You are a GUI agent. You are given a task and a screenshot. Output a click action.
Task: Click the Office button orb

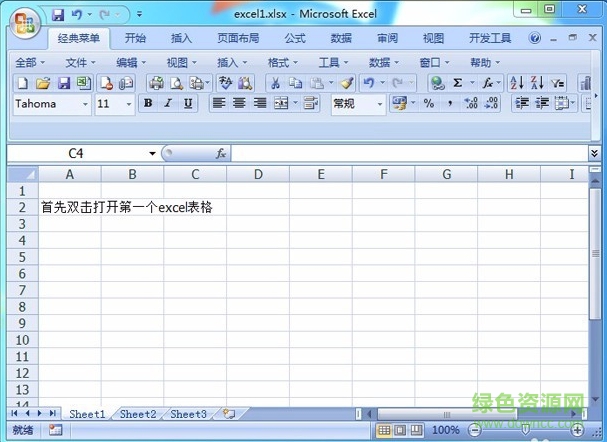[x=25, y=23]
